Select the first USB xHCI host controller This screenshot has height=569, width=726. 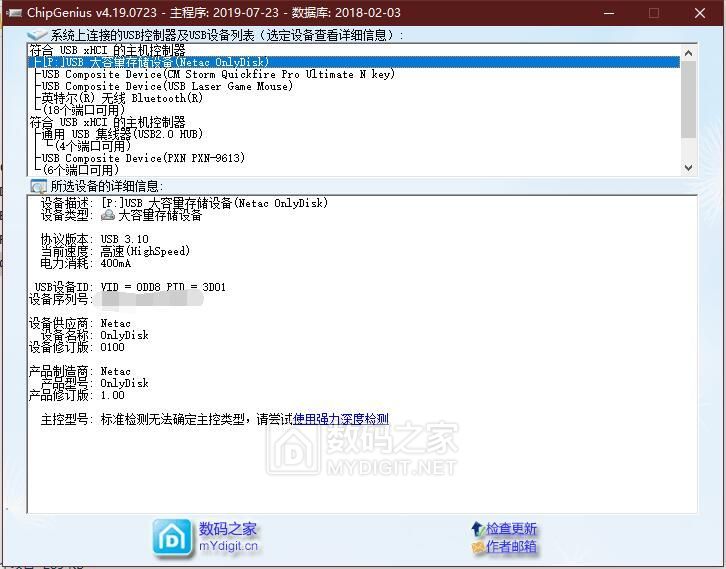coord(107,50)
